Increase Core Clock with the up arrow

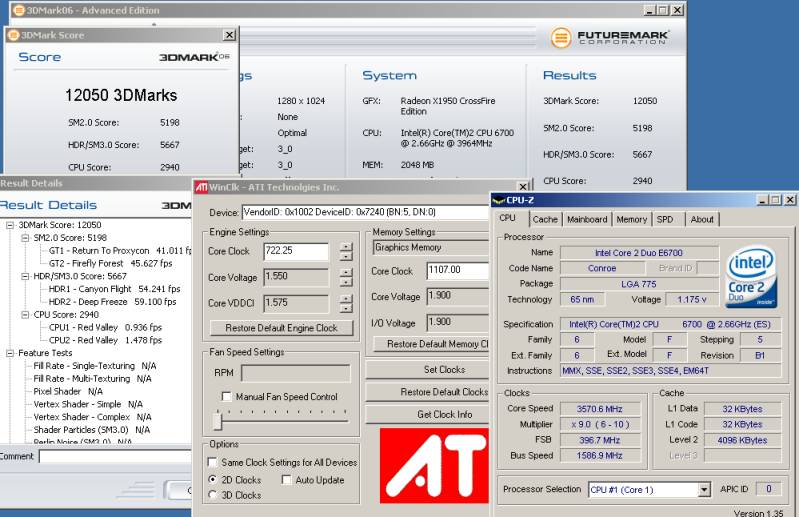click(x=346, y=247)
